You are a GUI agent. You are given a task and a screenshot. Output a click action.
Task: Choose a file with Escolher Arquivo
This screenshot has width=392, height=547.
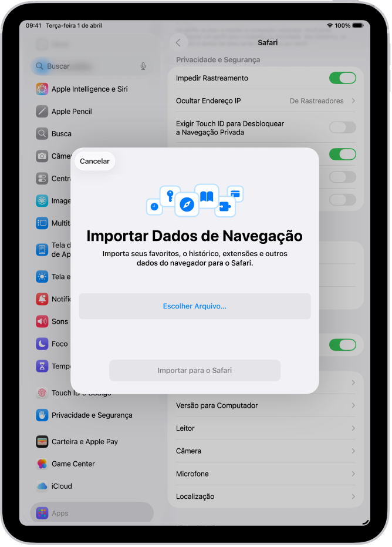point(194,306)
